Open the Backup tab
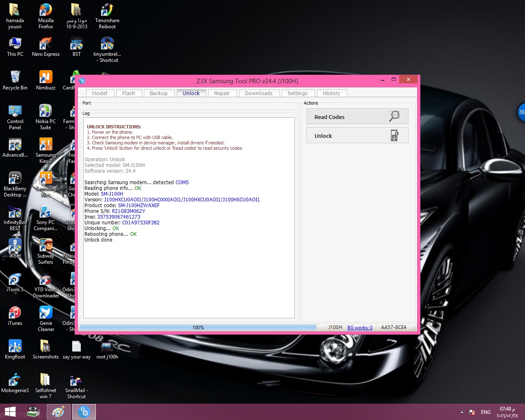Screen dimensions: 525x420 (158, 93)
